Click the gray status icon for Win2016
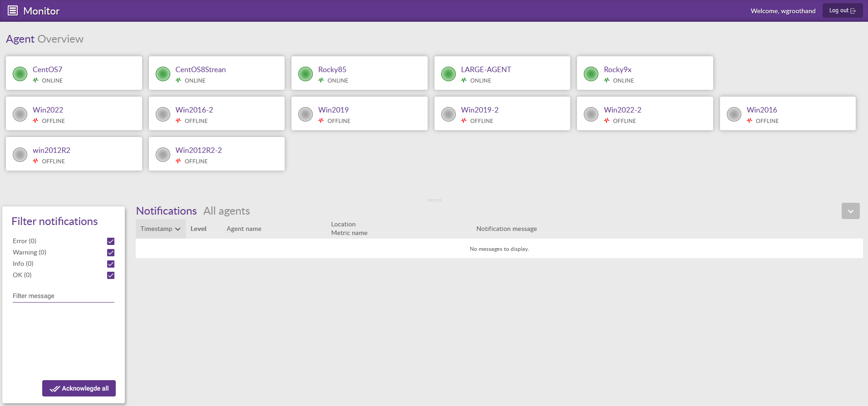 coord(734,114)
